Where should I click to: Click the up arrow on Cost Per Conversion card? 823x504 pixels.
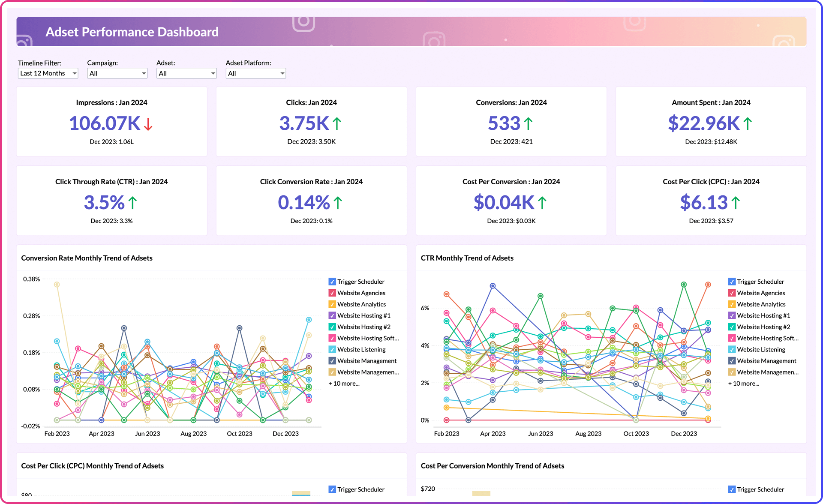coord(543,202)
